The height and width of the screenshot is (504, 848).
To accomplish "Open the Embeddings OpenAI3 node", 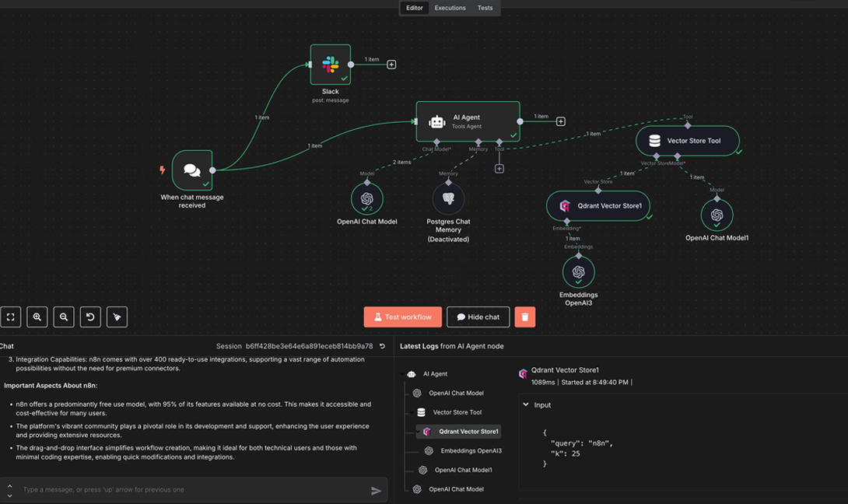I will [578, 272].
